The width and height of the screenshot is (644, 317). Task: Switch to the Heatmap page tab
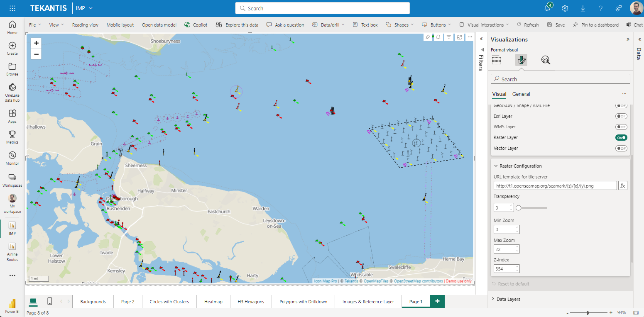(213, 302)
